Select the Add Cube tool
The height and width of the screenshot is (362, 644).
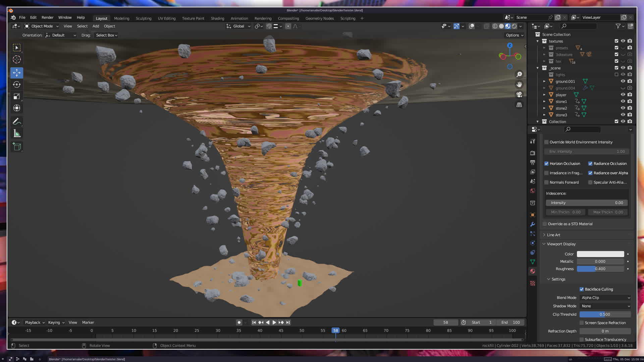coord(17,147)
